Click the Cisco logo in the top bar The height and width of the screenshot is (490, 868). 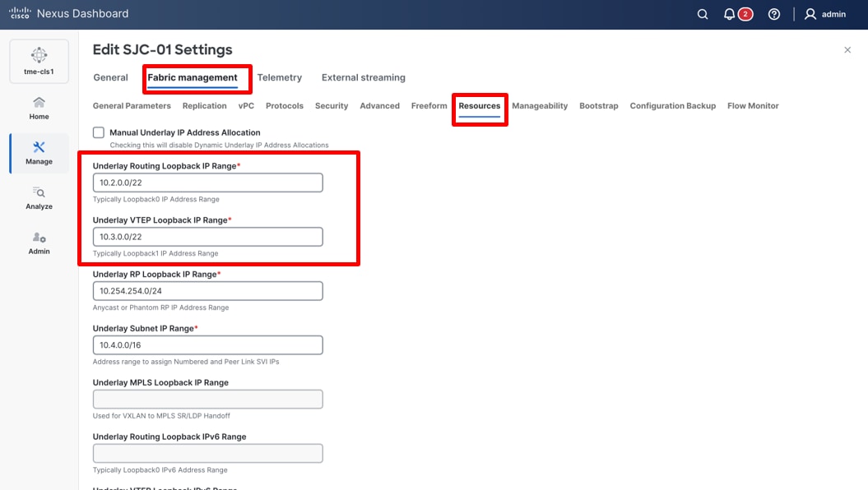click(18, 12)
